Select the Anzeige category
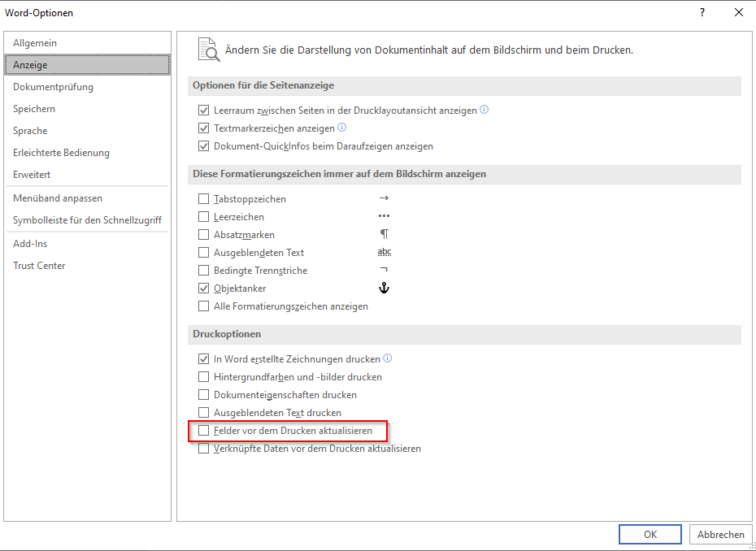Viewport: 756px width, 551px height. [87, 64]
